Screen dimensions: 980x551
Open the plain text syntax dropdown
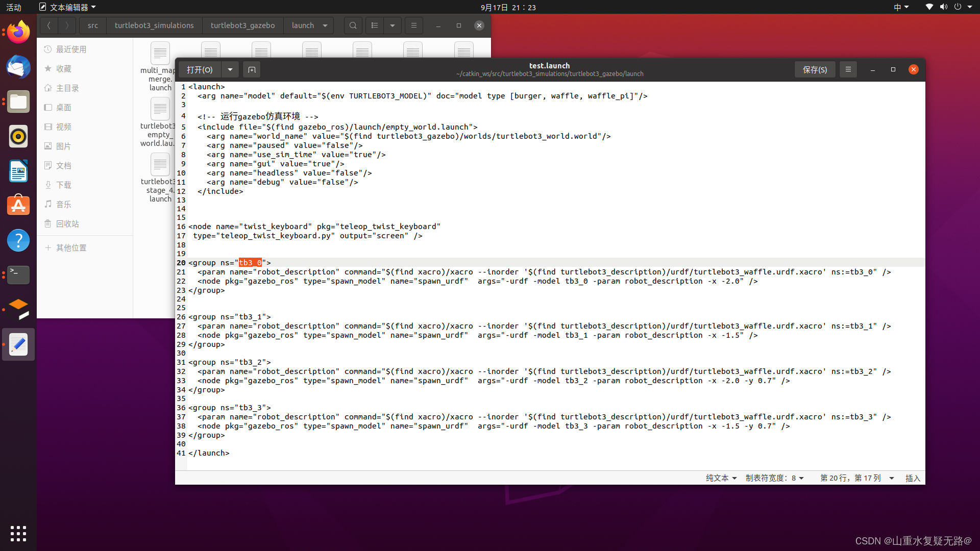tap(721, 478)
